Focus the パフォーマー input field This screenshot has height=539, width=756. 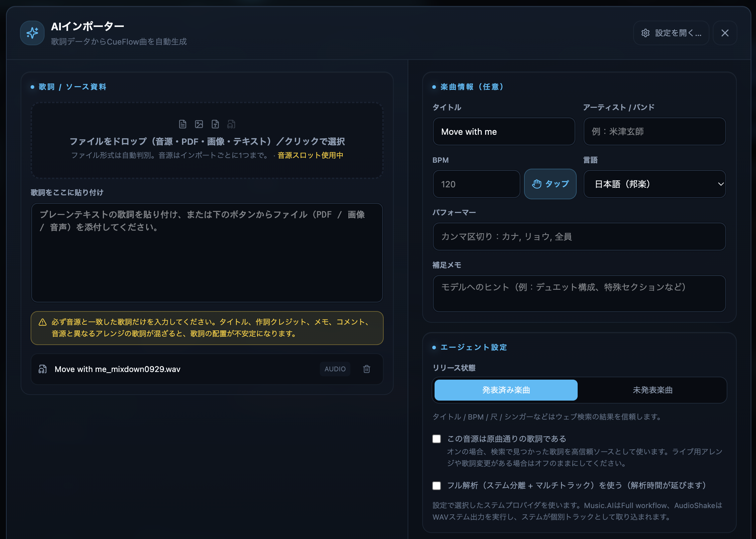(x=579, y=237)
